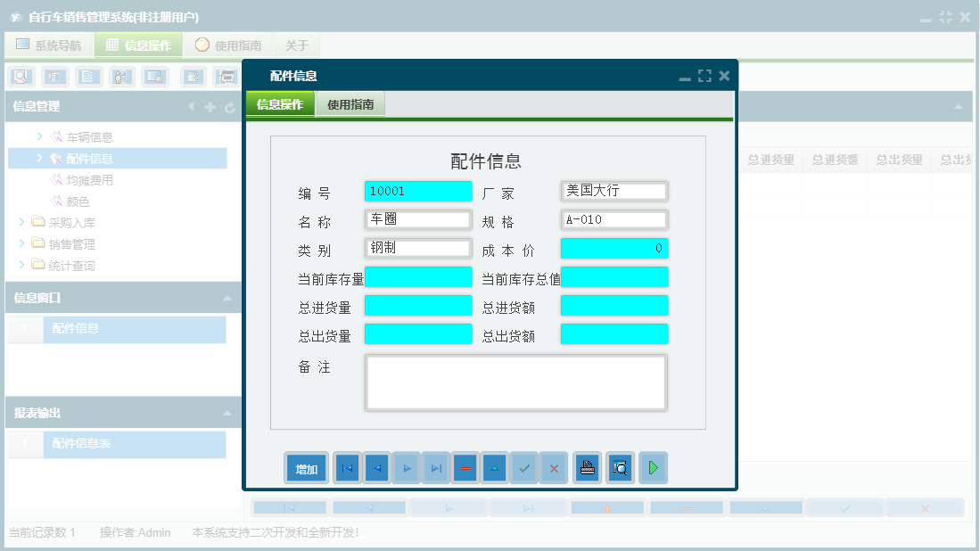980x551 pixels.
Task: Jump to the first record using navigation icon
Action: [346, 467]
